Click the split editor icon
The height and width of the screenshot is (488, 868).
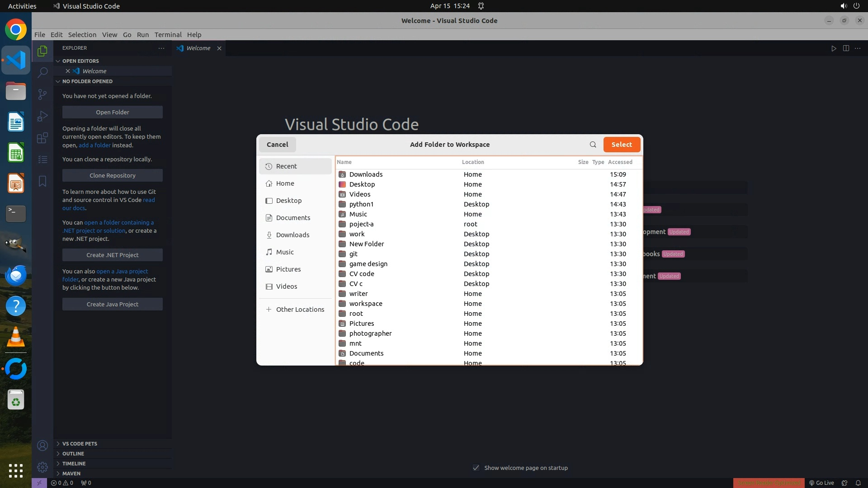846,48
